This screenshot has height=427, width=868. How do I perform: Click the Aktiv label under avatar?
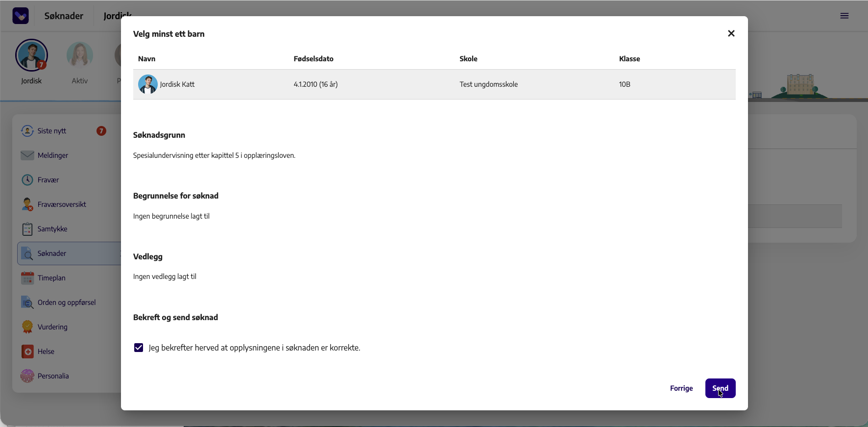click(80, 81)
